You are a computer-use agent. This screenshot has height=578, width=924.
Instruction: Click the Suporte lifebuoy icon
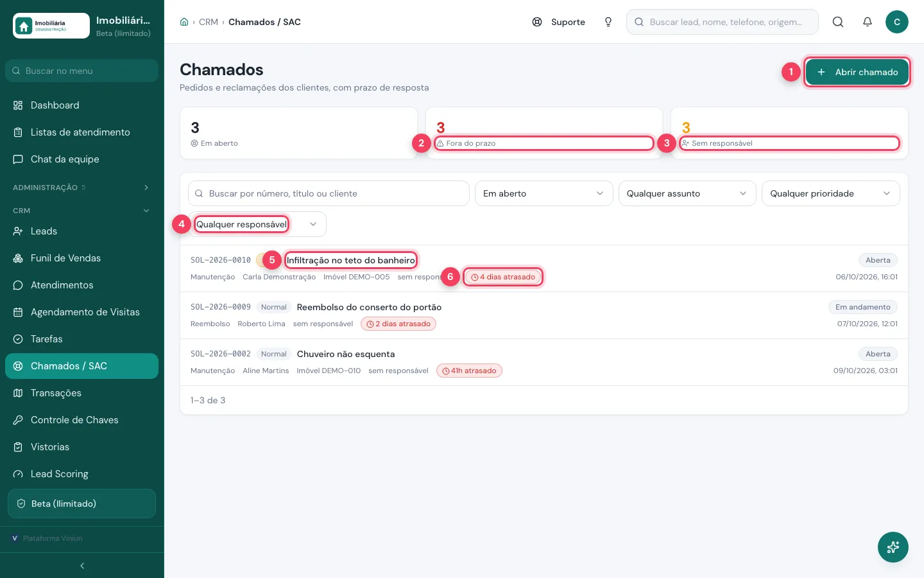pos(537,22)
